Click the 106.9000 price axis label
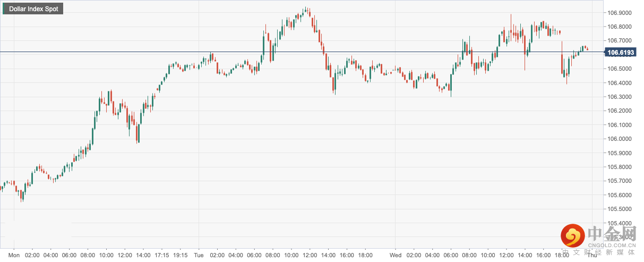The width and height of the screenshot is (644, 262). 620,13
